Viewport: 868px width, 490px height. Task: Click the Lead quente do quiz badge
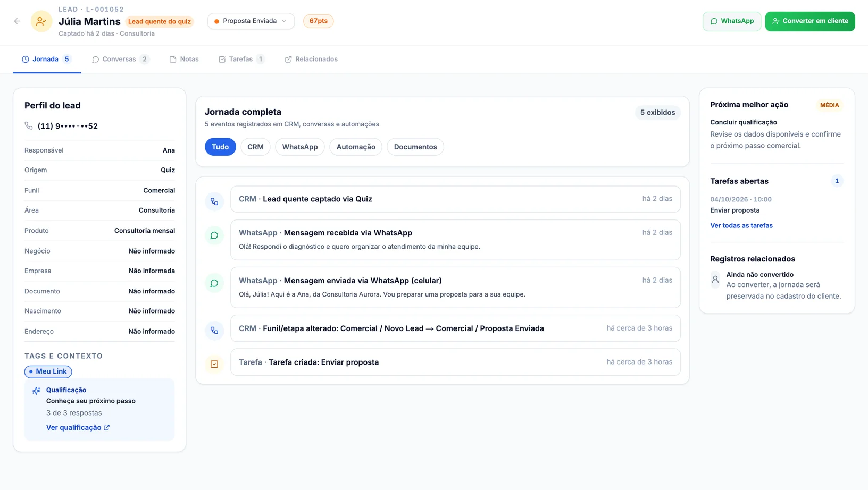point(160,22)
